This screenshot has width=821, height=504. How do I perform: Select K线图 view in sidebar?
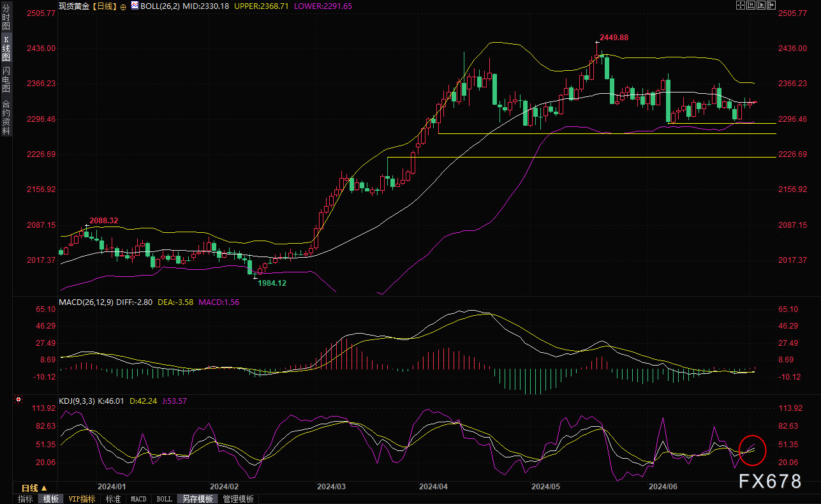6,48
